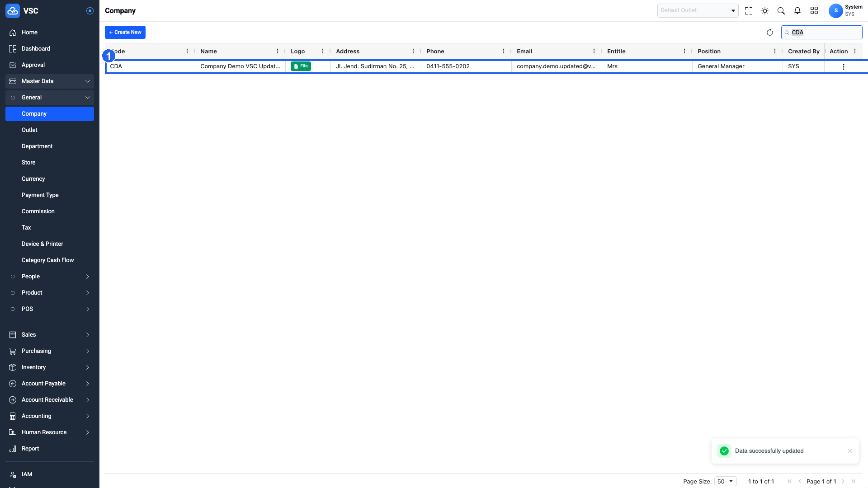Click the General Manager position cell

(737, 66)
